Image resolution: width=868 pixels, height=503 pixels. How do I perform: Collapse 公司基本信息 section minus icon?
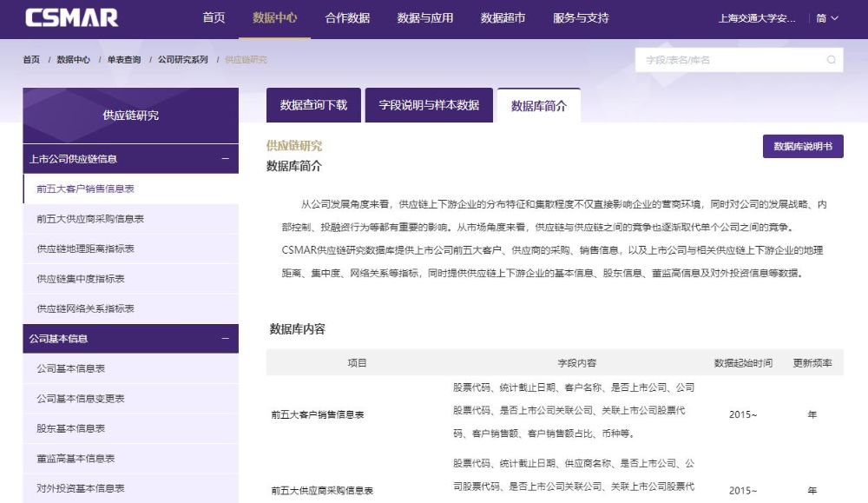tap(226, 339)
